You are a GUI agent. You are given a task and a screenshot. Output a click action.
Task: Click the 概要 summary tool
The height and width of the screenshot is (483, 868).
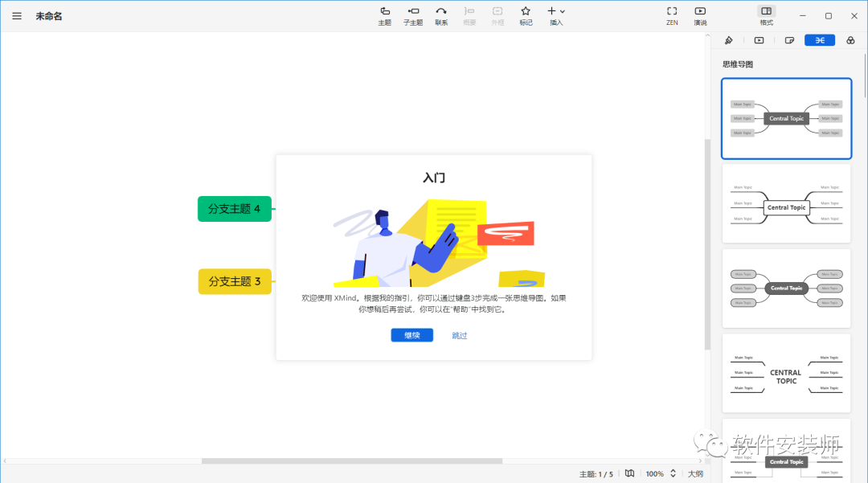469,16
